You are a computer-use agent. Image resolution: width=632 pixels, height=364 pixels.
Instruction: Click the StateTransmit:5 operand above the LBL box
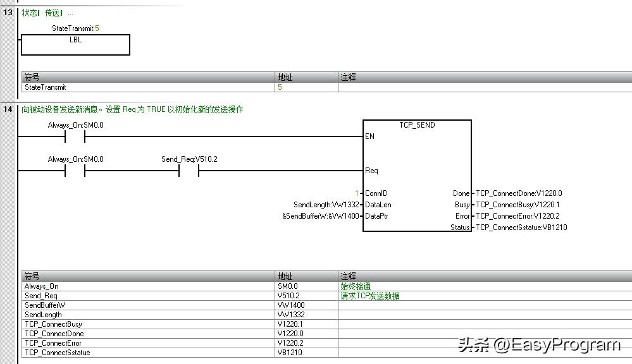click(x=75, y=28)
